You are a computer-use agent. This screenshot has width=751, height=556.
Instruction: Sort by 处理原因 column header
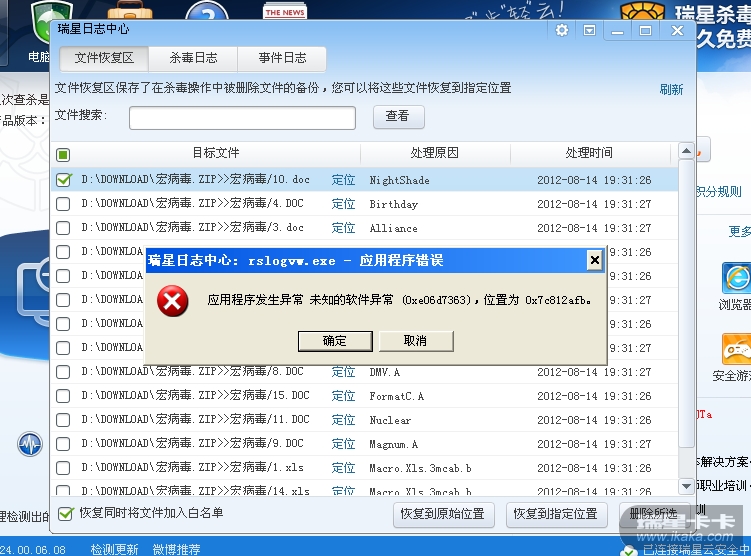point(435,153)
